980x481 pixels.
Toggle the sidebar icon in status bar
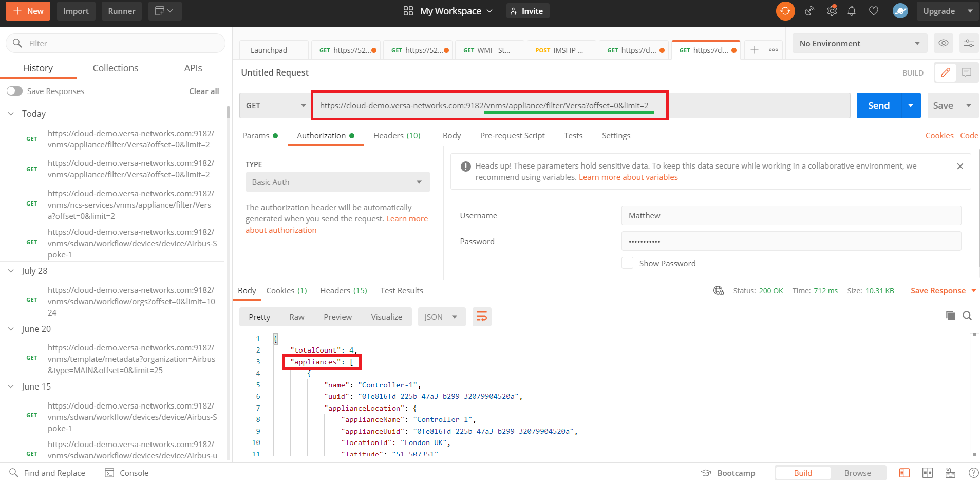pyautogui.click(x=904, y=473)
